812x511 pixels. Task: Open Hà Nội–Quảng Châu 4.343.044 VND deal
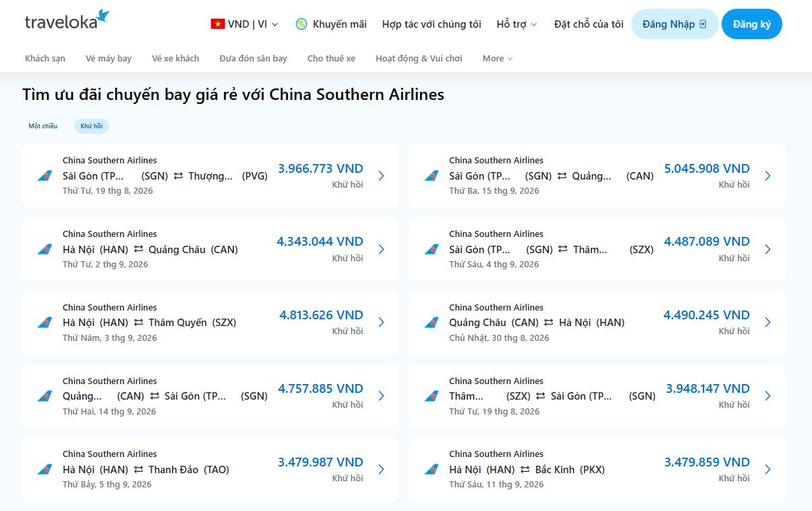pyautogui.click(x=210, y=249)
